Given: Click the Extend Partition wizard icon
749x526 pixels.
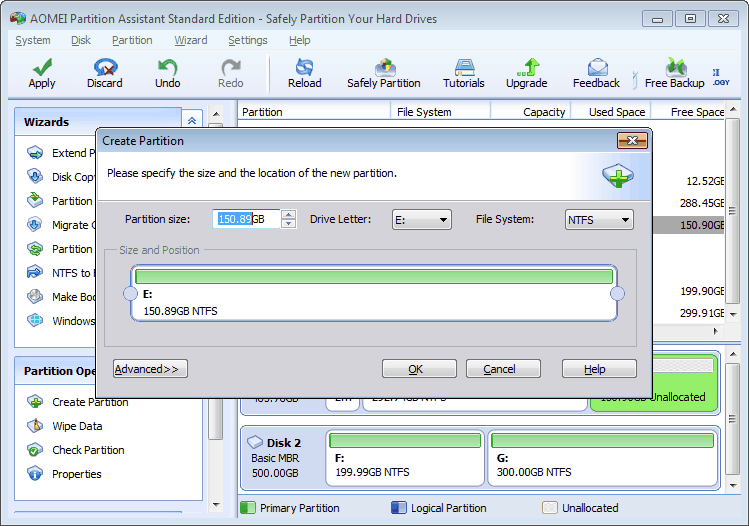Looking at the screenshot, I should [x=35, y=153].
